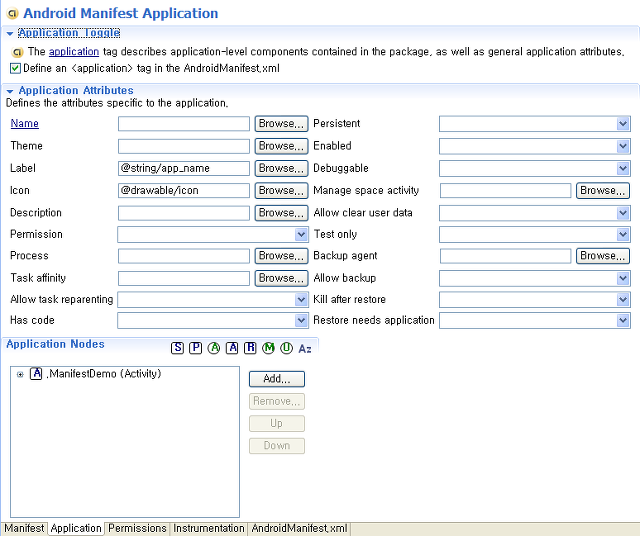
Task: Select .ManifestDemo (Activity) tree item
Action: [x=104, y=374]
